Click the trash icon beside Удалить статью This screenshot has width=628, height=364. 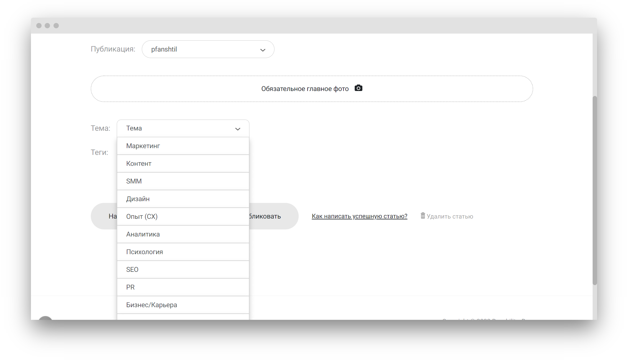(423, 216)
